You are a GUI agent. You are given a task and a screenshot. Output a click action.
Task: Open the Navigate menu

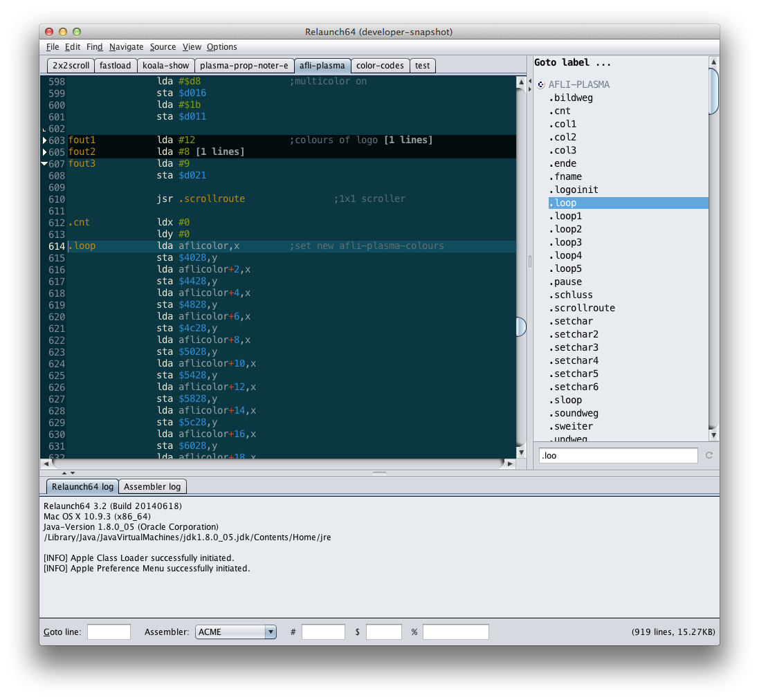(126, 47)
